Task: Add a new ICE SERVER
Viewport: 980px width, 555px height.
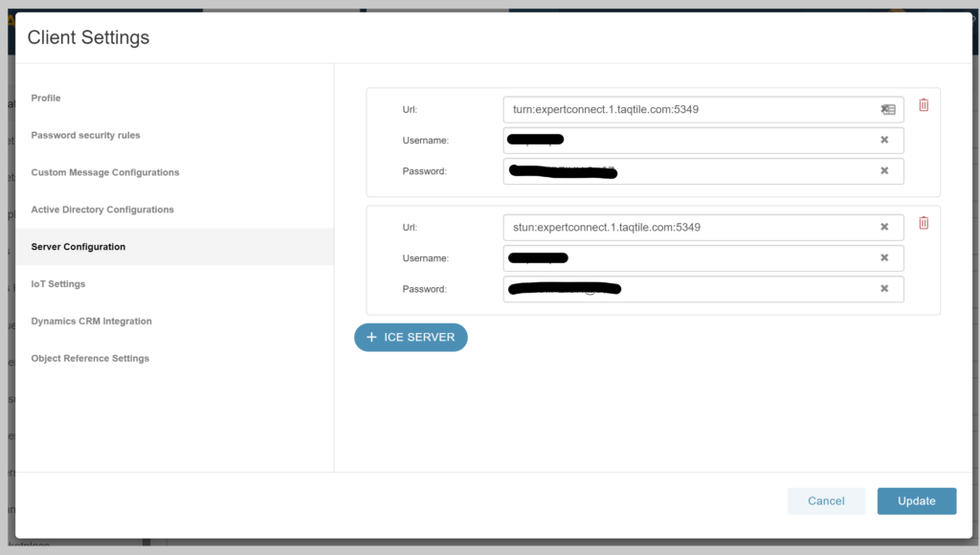Action: [411, 337]
